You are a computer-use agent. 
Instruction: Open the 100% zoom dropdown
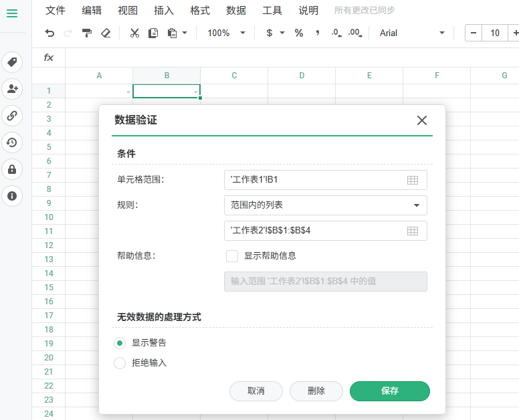tap(226, 33)
